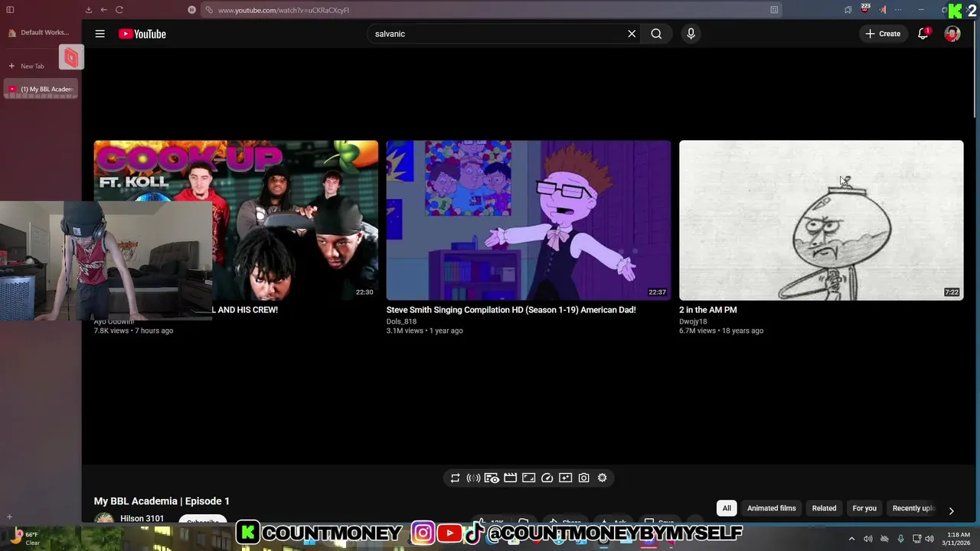Viewport: 980px width, 551px height.
Task: Click the taskbar microphone tray icon
Action: pyautogui.click(x=900, y=539)
